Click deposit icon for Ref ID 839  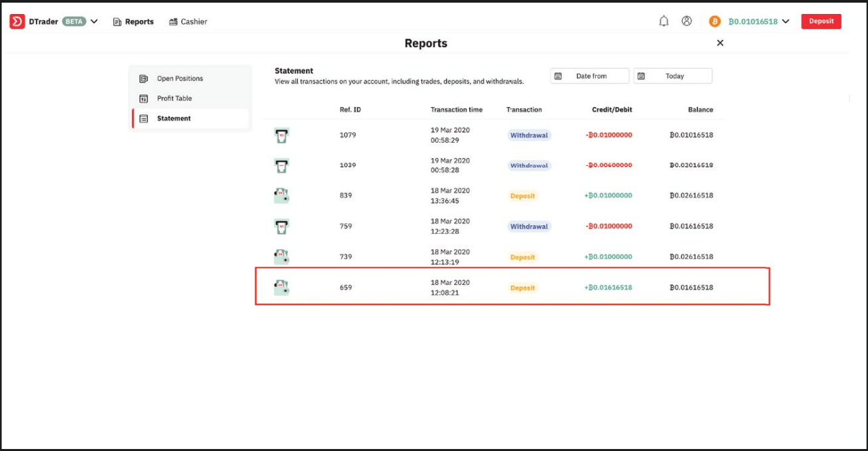(x=281, y=196)
